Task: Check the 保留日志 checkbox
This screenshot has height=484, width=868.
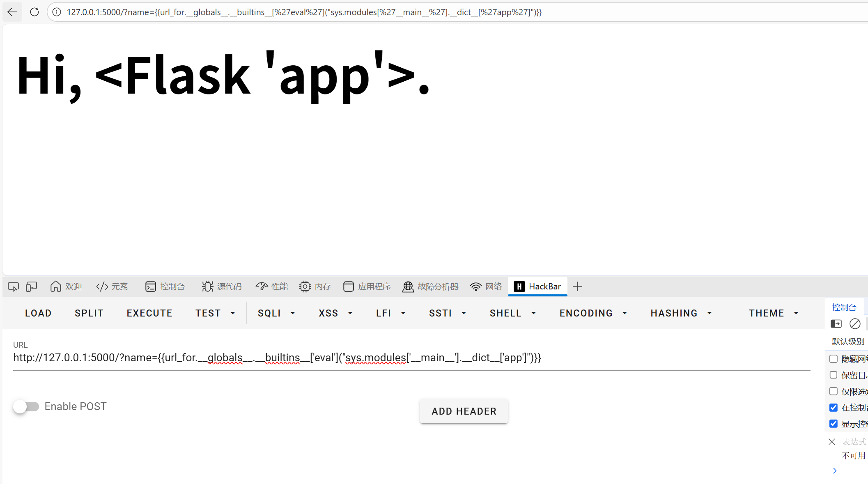Action: tap(834, 375)
